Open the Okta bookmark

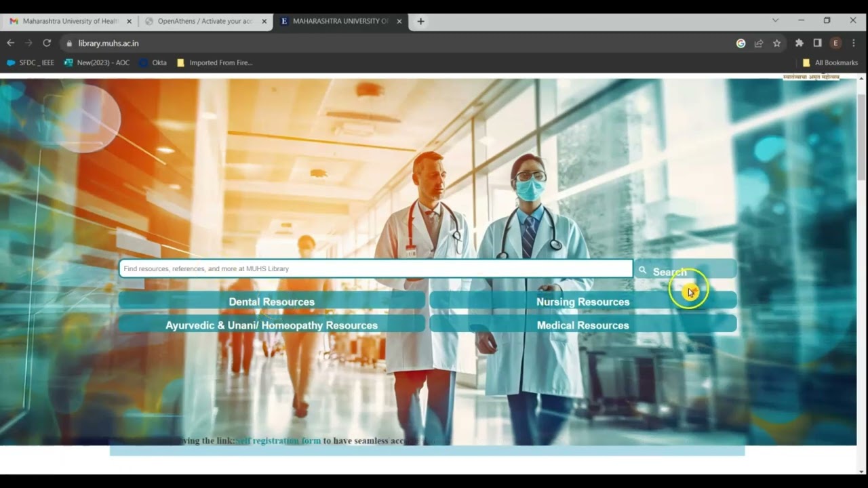[x=153, y=62]
